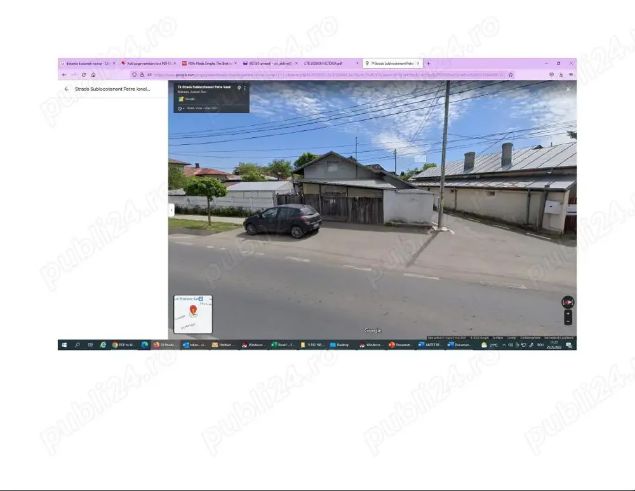Zoom out with the minus button
The width and height of the screenshot is (635, 491).
pos(568,321)
